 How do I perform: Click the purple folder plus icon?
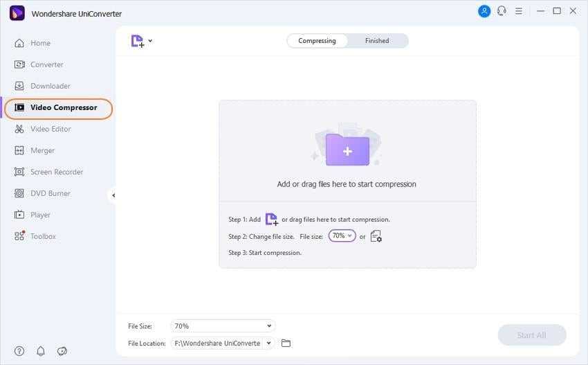point(347,150)
